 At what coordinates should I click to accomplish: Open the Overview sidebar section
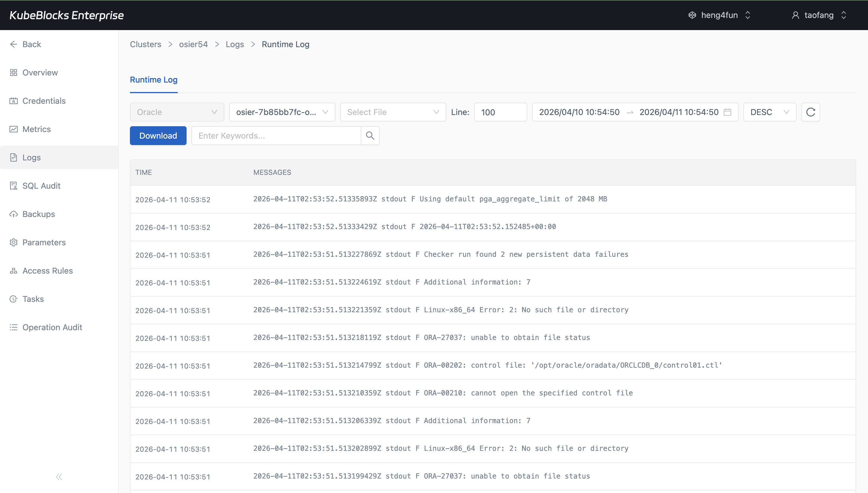tap(40, 73)
